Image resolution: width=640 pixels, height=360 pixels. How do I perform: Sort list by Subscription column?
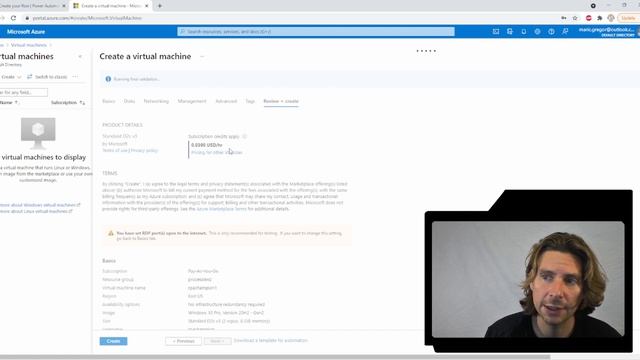68,102
